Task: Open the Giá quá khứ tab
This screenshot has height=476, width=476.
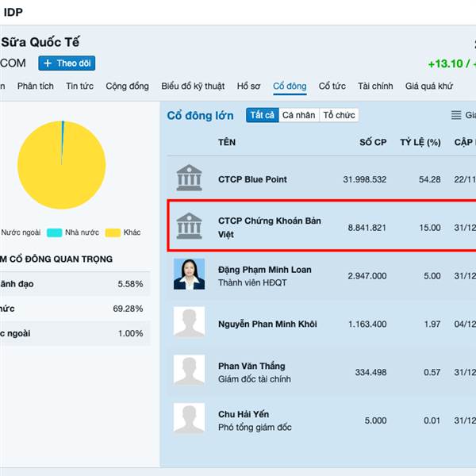Action: [x=429, y=86]
